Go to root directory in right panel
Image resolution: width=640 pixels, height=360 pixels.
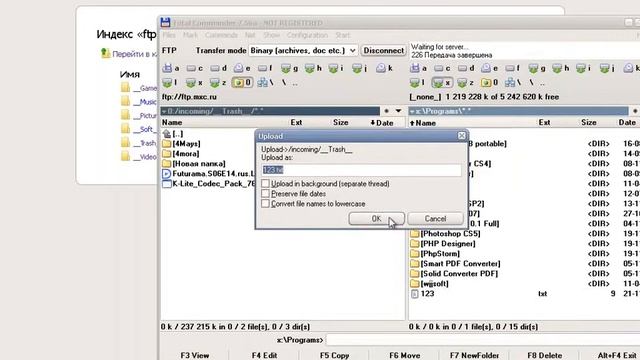(x=531, y=82)
